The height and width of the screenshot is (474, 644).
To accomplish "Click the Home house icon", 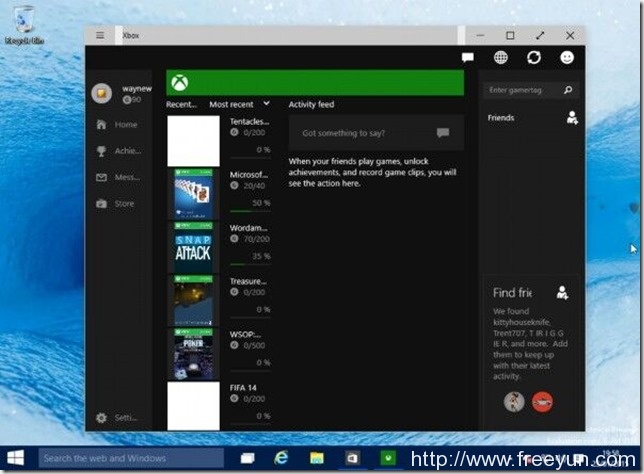I will point(101,124).
